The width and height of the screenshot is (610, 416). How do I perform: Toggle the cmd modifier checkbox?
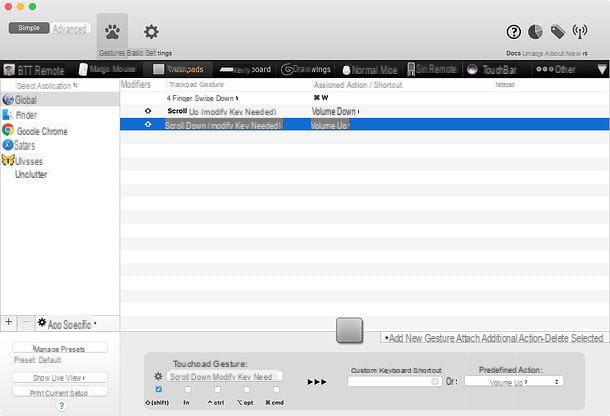coord(276,389)
